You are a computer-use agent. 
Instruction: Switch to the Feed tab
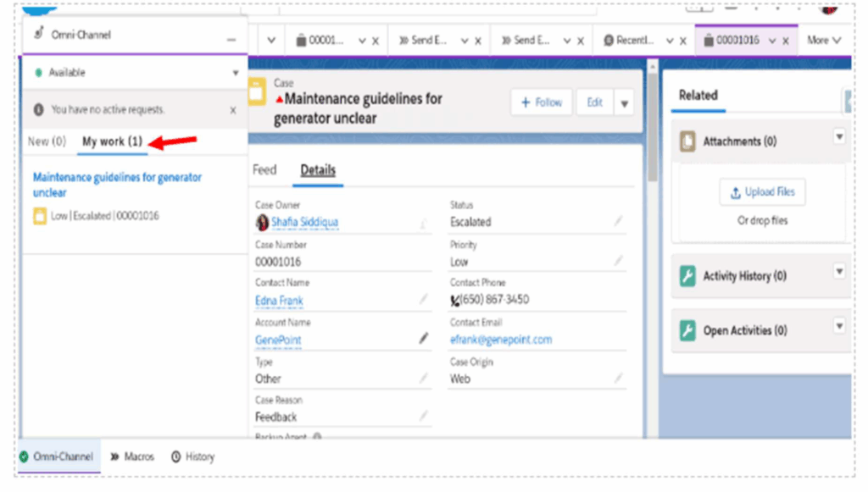tap(264, 170)
